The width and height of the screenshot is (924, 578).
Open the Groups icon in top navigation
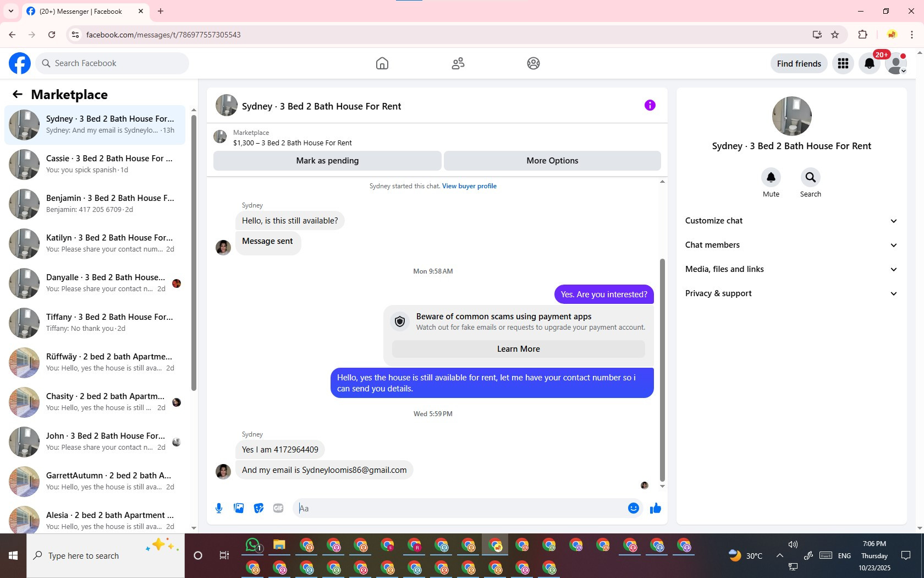(x=533, y=63)
